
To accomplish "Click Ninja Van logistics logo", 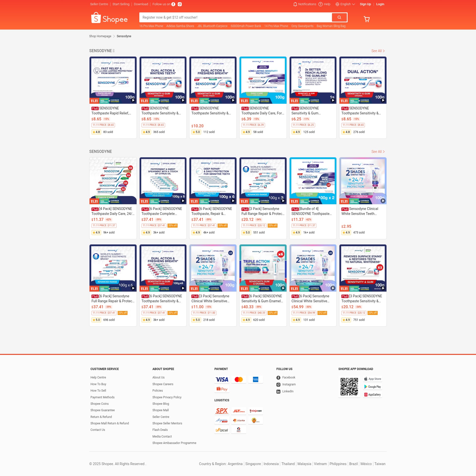I will pyautogui.click(x=255, y=411).
